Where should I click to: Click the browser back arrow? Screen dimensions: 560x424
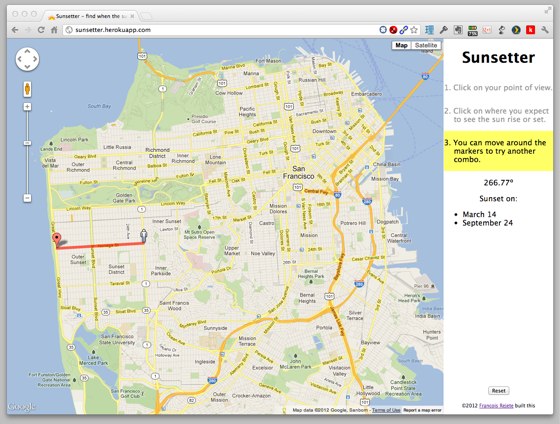pyautogui.click(x=15, y=30)
